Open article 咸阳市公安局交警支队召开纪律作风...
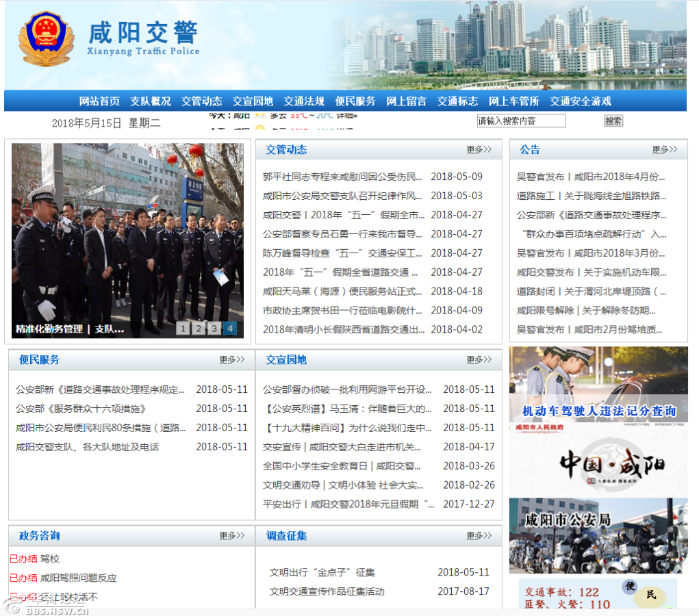 click(342, 196)
